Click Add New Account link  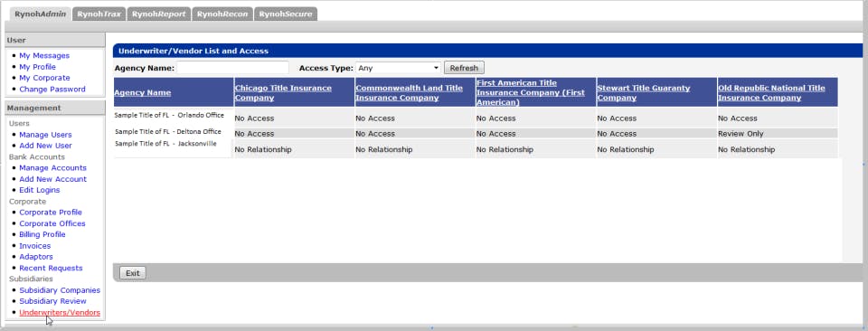click(x=53, y=179)
